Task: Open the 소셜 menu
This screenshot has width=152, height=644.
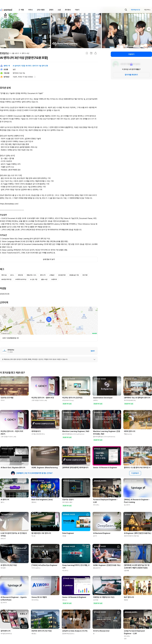Action: (59, 10)
